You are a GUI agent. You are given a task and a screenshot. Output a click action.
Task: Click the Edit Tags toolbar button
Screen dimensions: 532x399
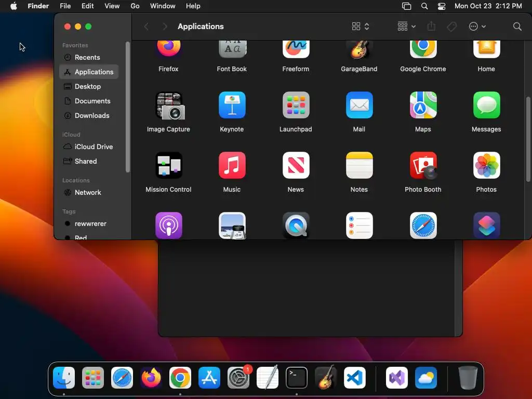(451, 26)
